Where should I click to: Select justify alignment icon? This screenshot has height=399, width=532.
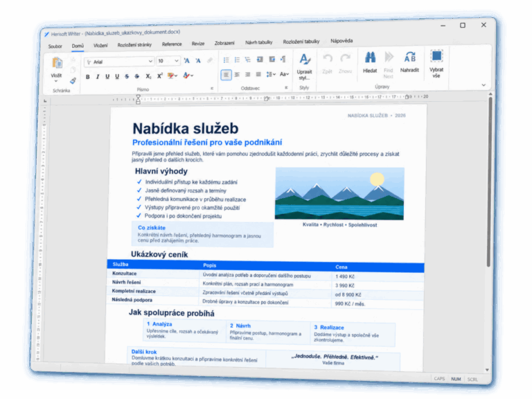tap(258, 74)
